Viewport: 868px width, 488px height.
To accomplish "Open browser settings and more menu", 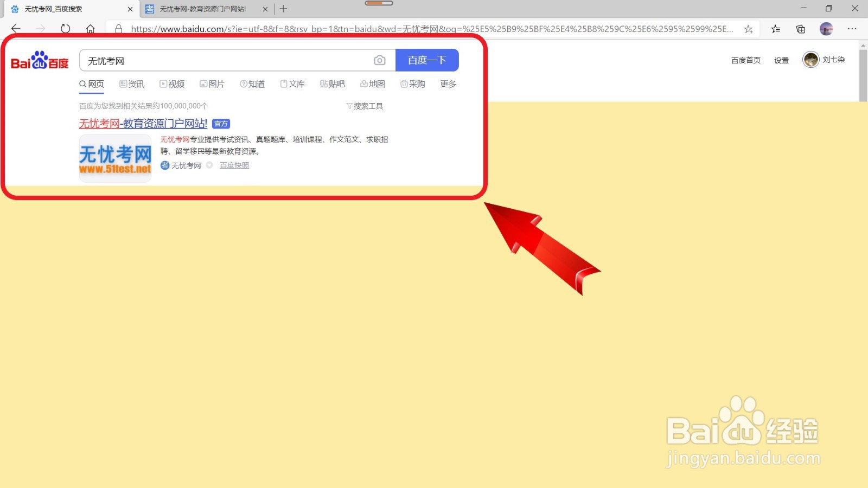I will click(x=852, y=29).
